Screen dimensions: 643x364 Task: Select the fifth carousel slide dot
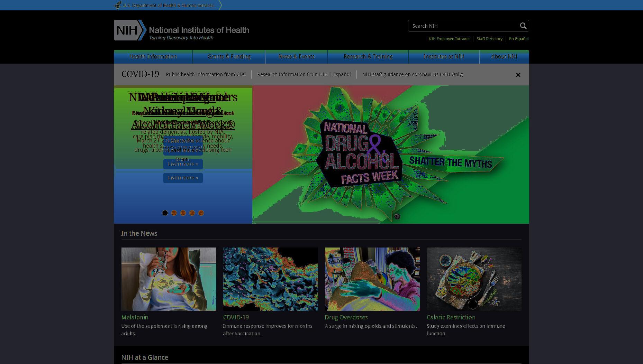201,213
